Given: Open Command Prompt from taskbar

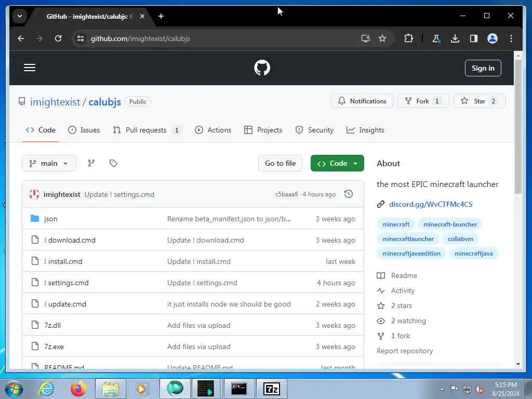Looking at the screenshot, I should pyautogui.click(x=239, y=389).
